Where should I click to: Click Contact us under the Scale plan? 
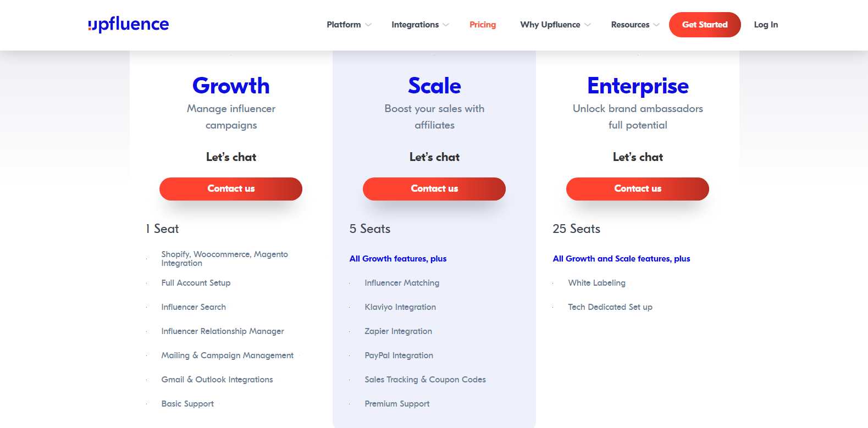pyautogui.click(x=434, y=188)
